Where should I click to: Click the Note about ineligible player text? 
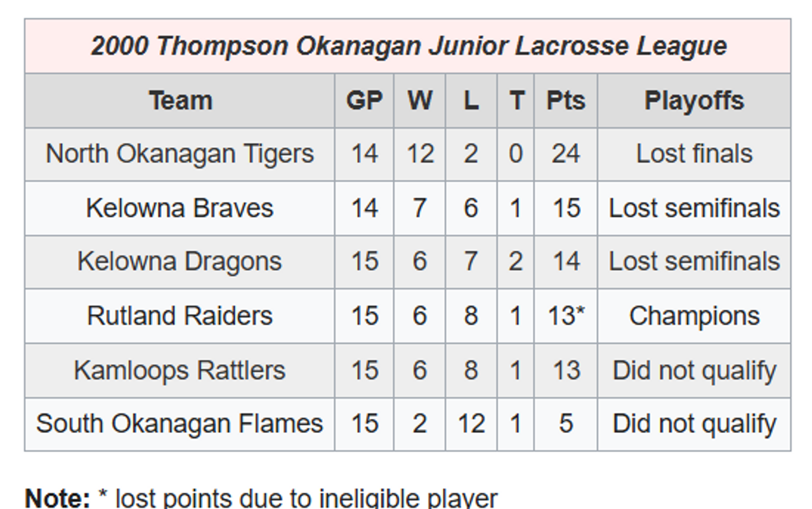(261, 498)
